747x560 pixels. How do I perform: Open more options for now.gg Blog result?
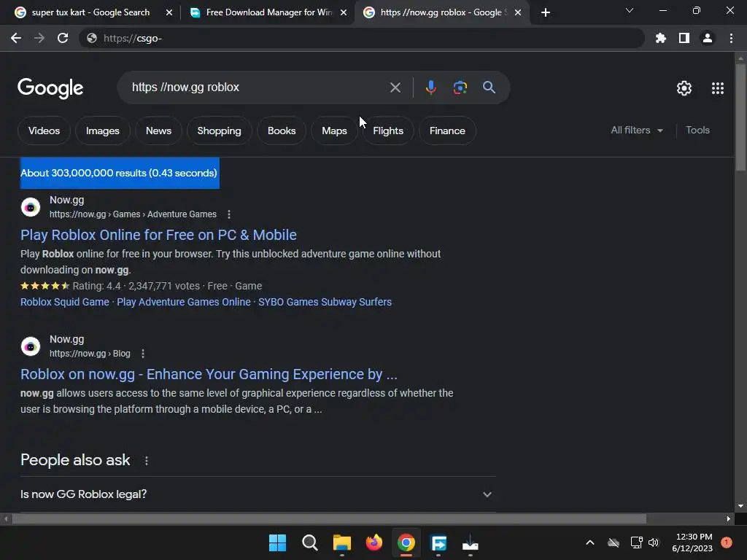click(x=143, y=354)
